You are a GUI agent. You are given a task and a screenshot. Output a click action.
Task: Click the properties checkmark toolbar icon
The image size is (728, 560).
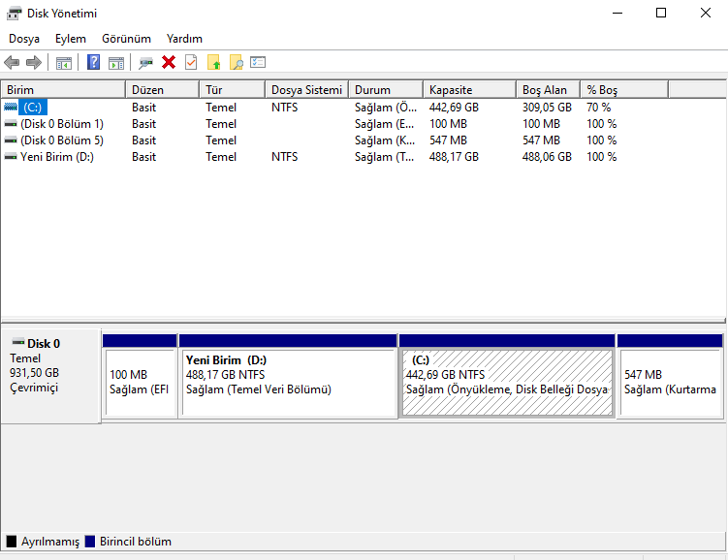(x=191, y=62)
